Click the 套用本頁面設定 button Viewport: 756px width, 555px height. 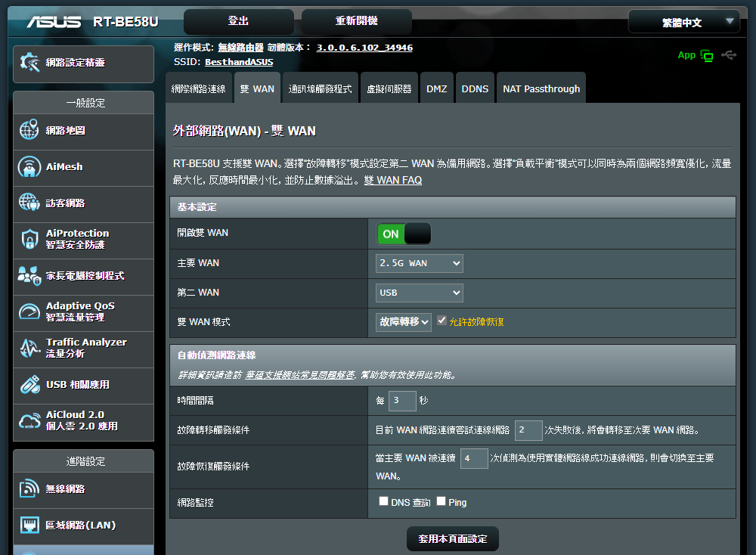453,539
